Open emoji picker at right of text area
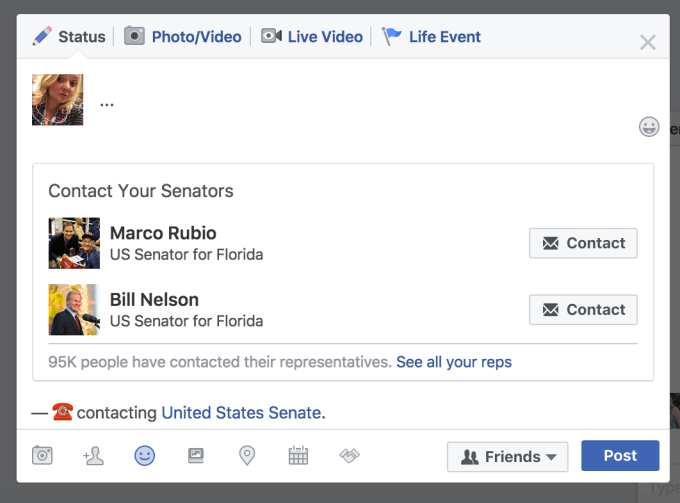This screenshot has height=503, width=680. 649,127
